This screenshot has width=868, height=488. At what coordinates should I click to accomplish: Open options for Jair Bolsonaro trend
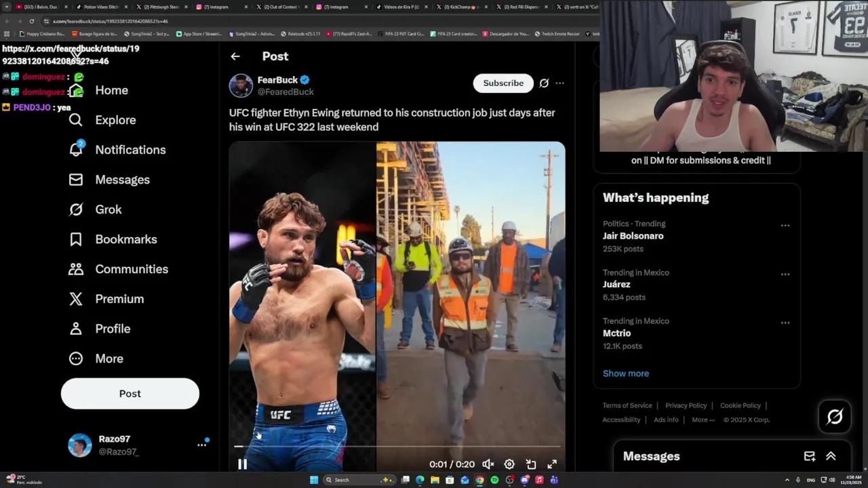click(x=785, y=225)
